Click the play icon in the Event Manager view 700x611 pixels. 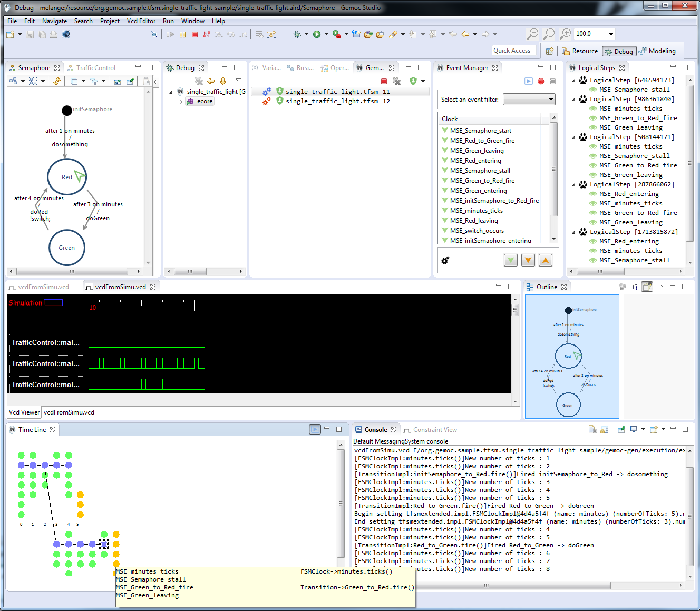528,81
